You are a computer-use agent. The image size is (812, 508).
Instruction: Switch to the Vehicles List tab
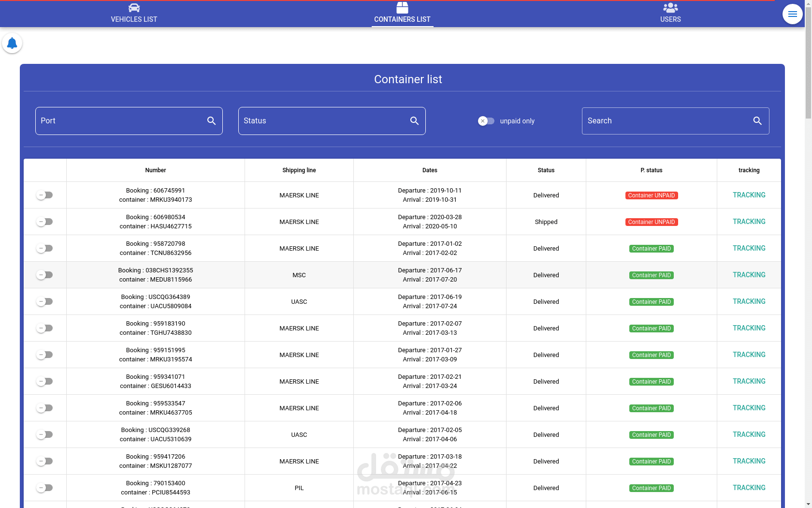134,14
